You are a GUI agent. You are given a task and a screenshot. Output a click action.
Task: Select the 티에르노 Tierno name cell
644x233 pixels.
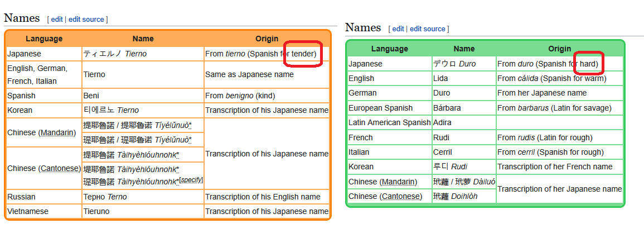tap(143, 110)
